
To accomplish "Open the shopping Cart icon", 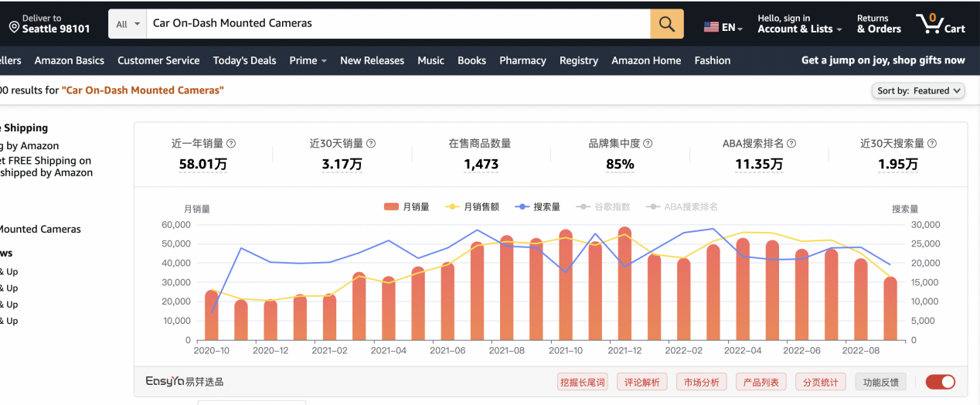I will pos(941,23).
